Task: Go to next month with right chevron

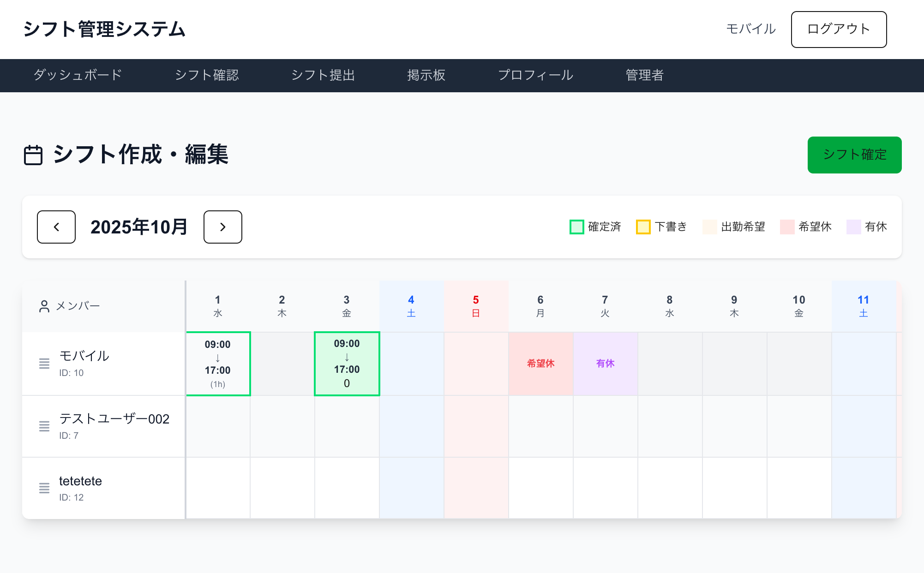Action: pyautogui.click(x=223, y=227)
